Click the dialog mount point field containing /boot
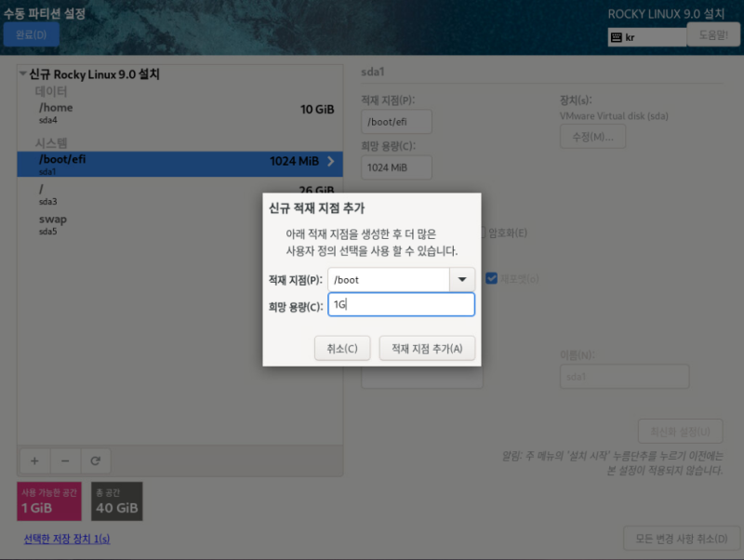The image size is (744, 560). click(x=389, y=279)
